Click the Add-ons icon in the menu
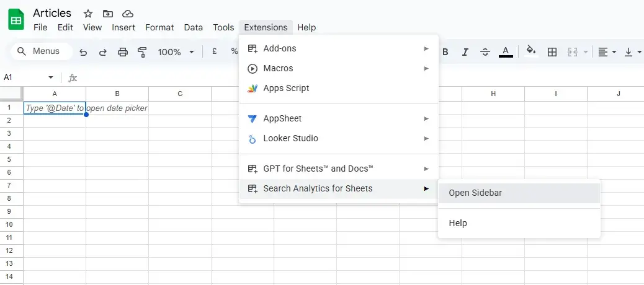Image resolution: width=644 pixels, height=285 pixels. coord(253,49)
